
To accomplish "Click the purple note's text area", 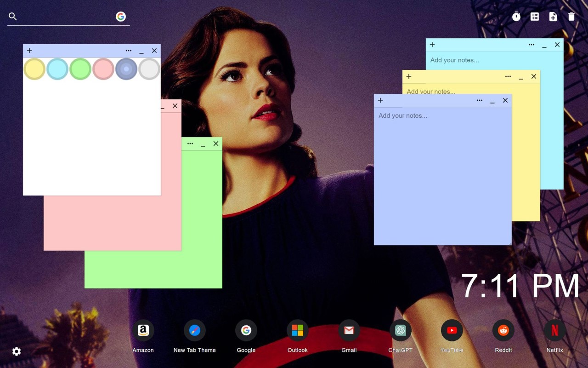I will click(443, 175).
